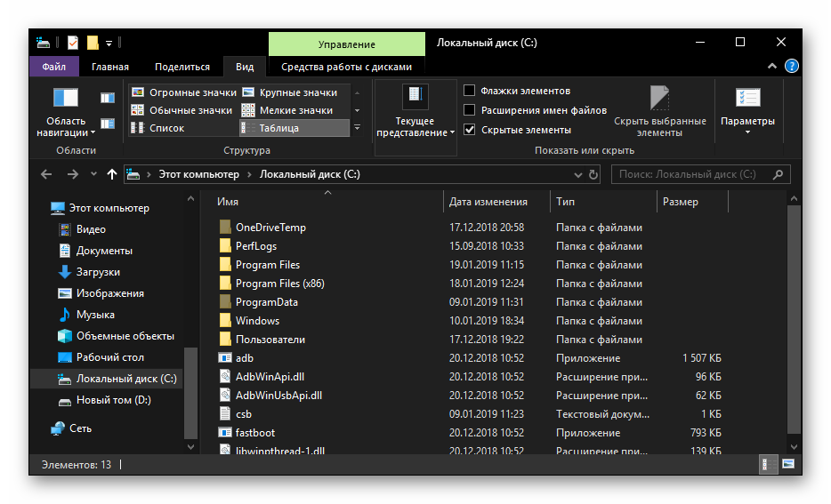Open the navigation pane options
Viewport: 831px width, 504px height.
[67, 114]
